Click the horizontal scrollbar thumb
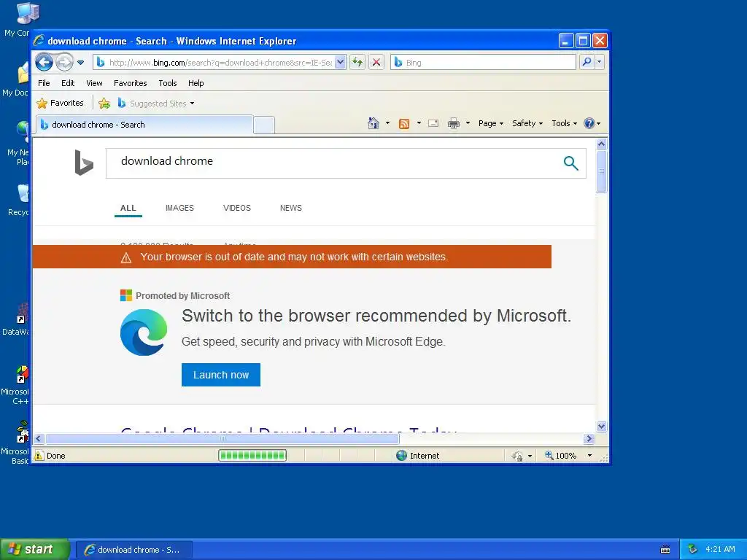Viewport: 747px width, 560px height. coord(222,438)
